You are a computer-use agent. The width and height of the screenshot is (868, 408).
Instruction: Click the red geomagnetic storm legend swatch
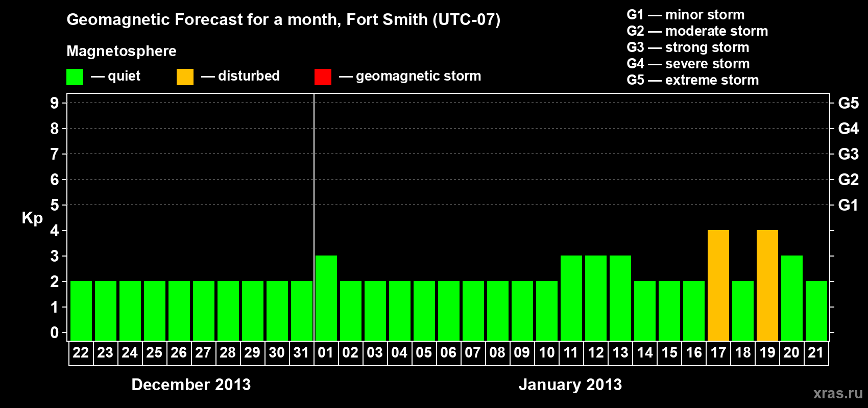(323, 77)
